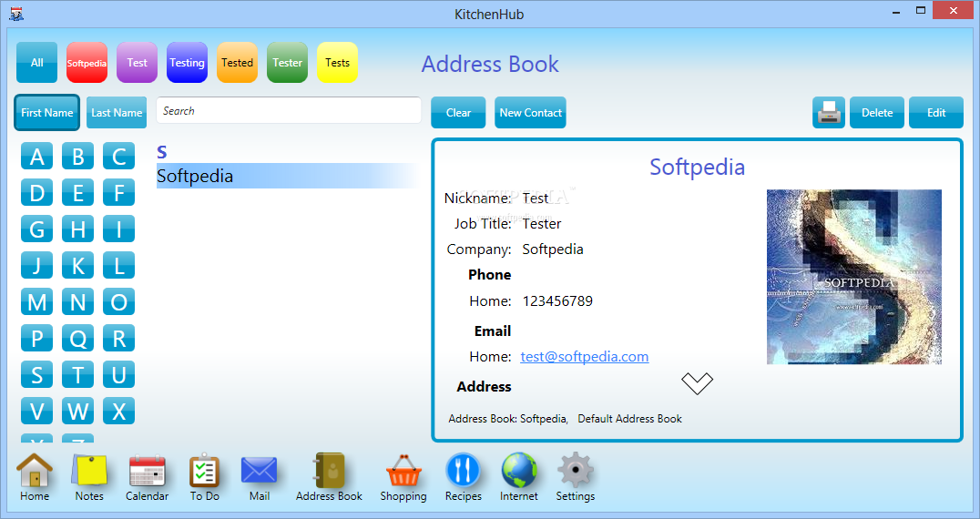Select the red Softpedia address book
This screenshot has width=980, height=519.
[x=87, y=63]
